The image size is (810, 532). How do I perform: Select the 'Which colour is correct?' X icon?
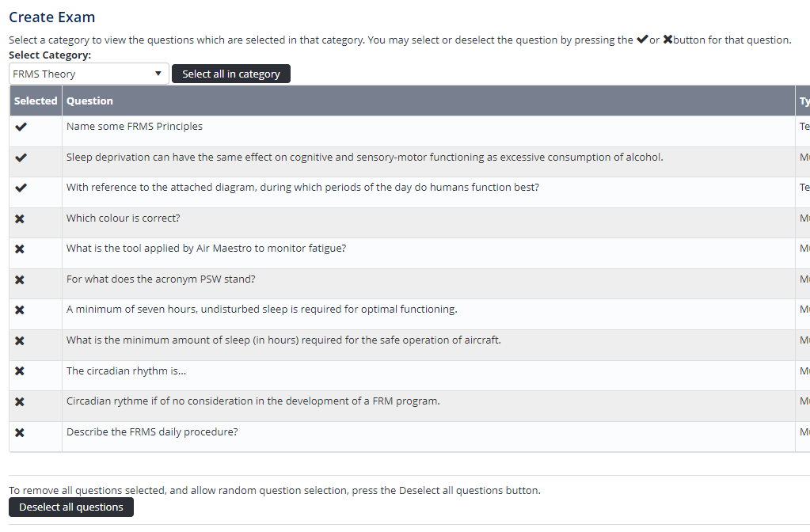click(20, 218)
